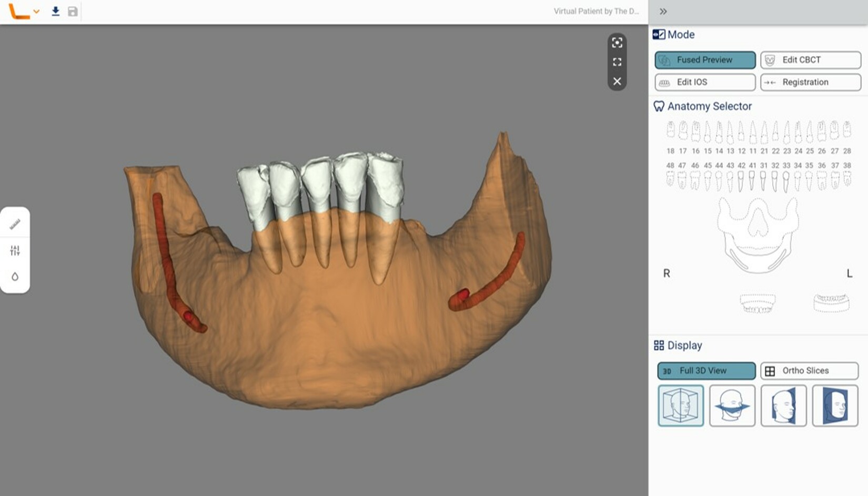Open the logo dropdown menu
This screenshot has height=496, width=868.
click(x=36, y=11)
